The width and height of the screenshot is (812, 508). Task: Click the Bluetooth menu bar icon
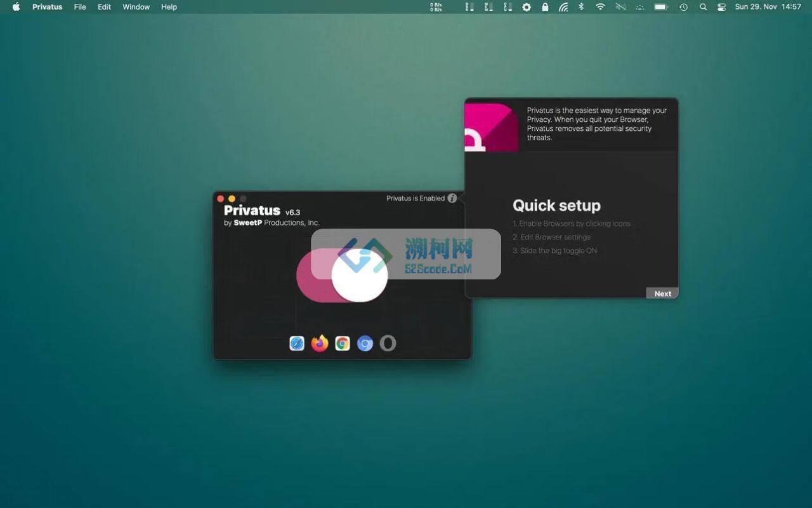(581, 7)
